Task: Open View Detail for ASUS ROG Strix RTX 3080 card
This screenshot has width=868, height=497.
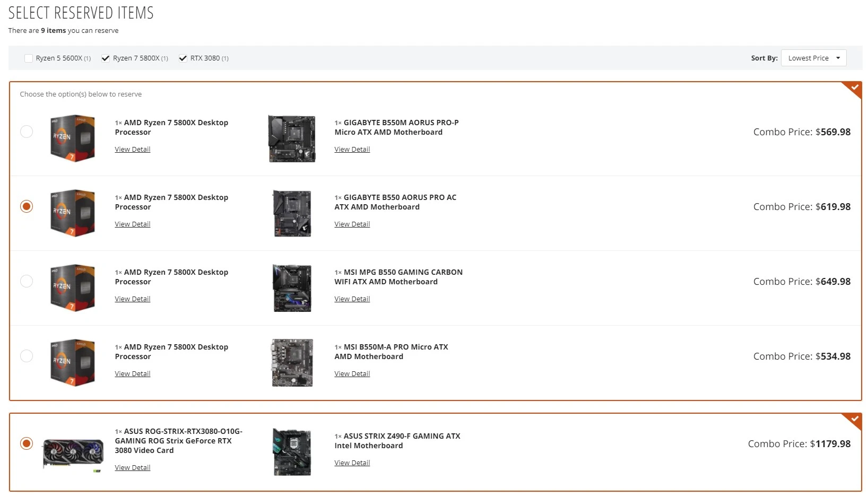Action: tap(133, 468)
